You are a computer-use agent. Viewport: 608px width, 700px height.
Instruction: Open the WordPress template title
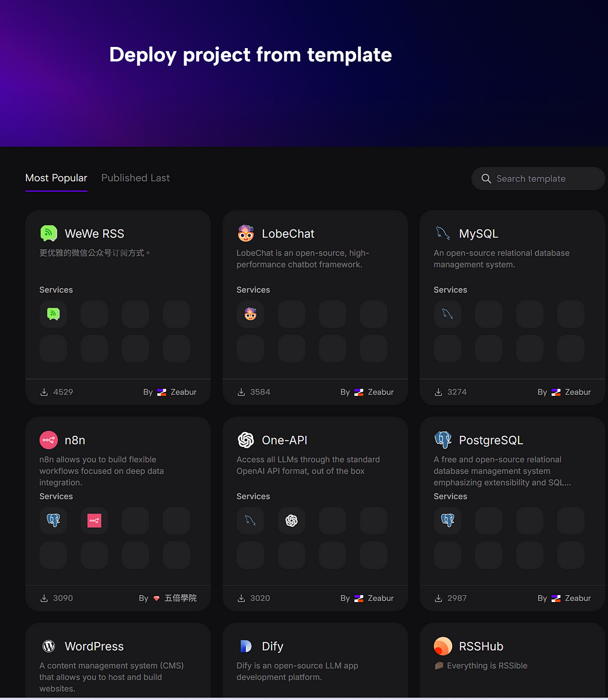point(94,646)
